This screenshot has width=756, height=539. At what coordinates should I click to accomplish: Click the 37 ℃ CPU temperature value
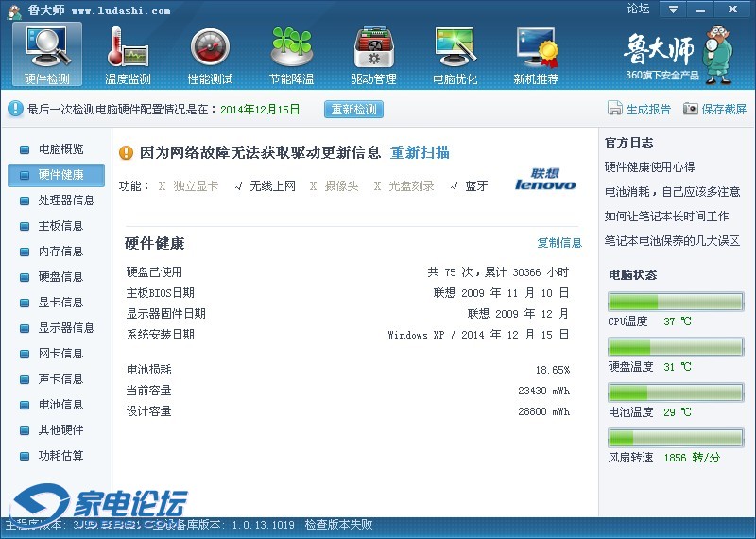(x=678, y=322)
